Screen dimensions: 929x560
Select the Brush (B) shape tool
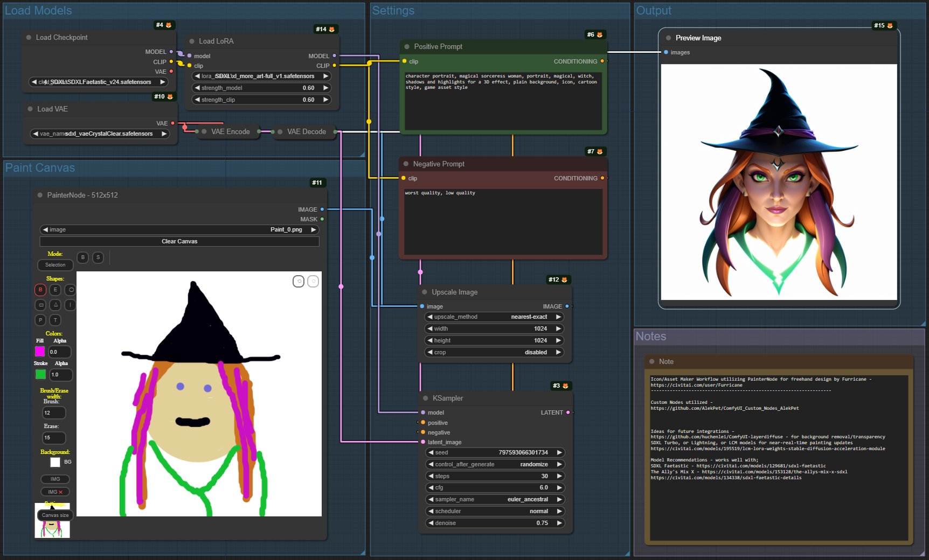click(x=40, y=290)
